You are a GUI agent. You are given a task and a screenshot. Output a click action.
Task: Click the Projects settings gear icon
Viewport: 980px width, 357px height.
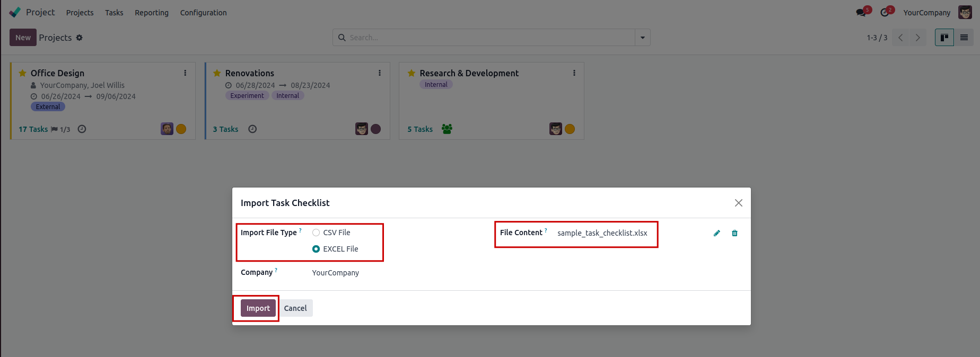click(80, 38)
